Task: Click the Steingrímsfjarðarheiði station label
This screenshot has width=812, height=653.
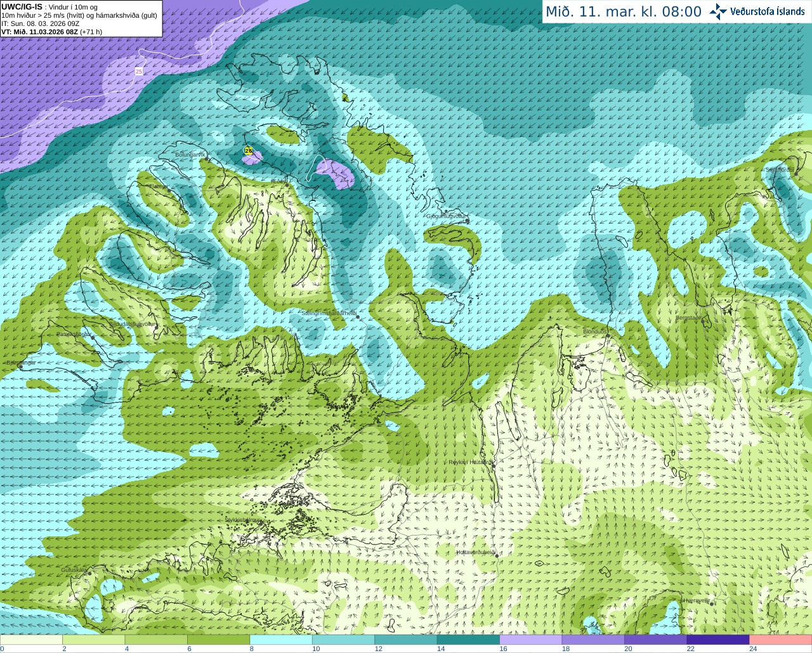Action: pos(329,313)
